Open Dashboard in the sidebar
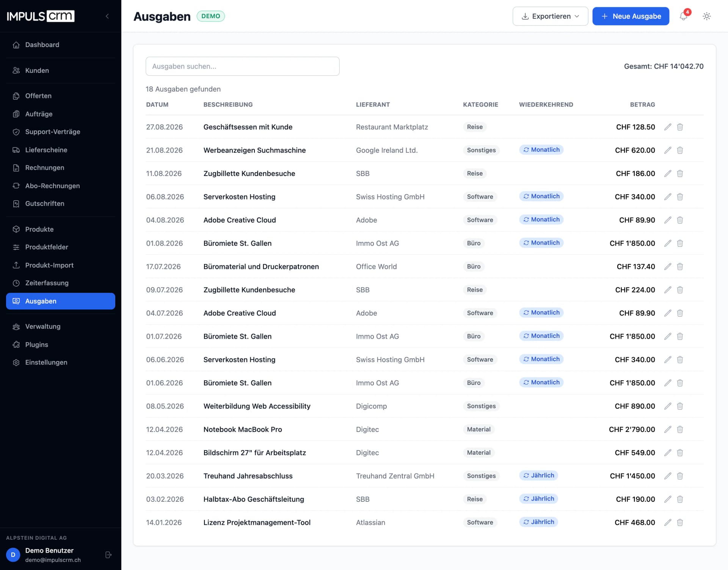The width and height of the screenshot is (728, 570). click(61, 45)
